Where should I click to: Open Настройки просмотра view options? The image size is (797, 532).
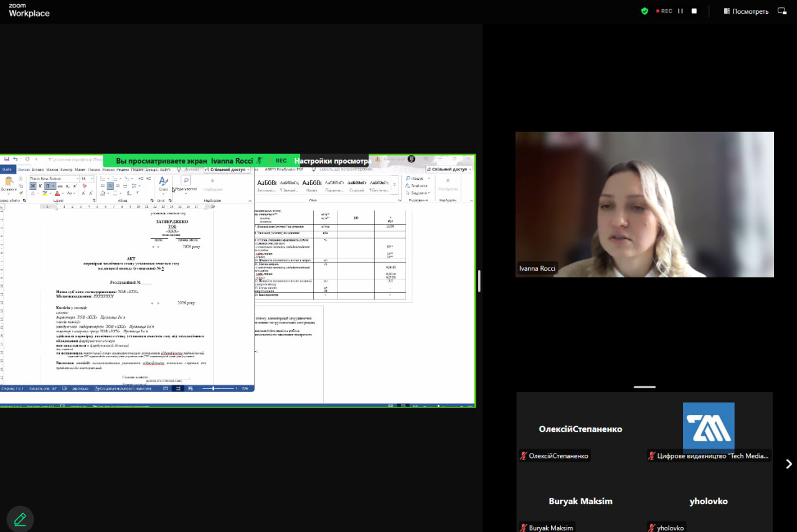point(332,161)
